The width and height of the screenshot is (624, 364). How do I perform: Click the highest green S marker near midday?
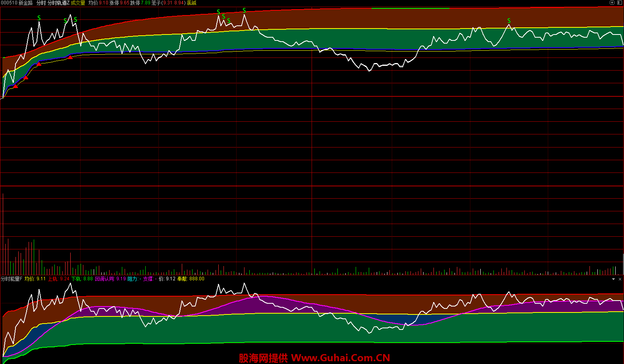coord(244,11)
